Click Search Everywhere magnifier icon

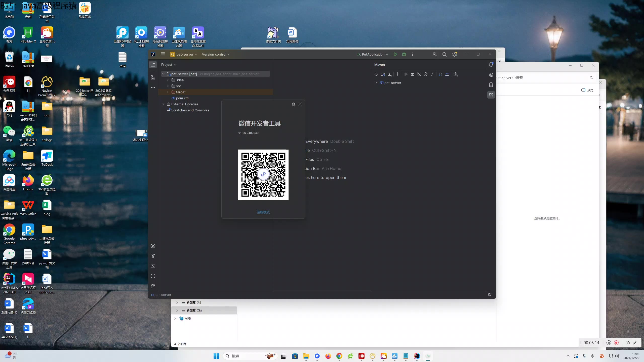(445, 54)
